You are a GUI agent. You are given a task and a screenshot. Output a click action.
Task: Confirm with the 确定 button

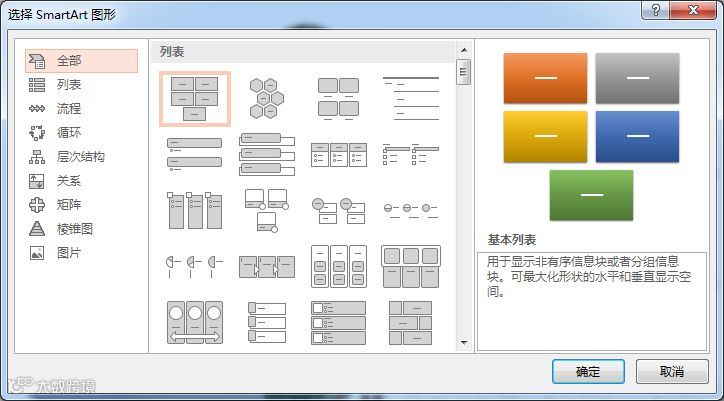point(588,372)
